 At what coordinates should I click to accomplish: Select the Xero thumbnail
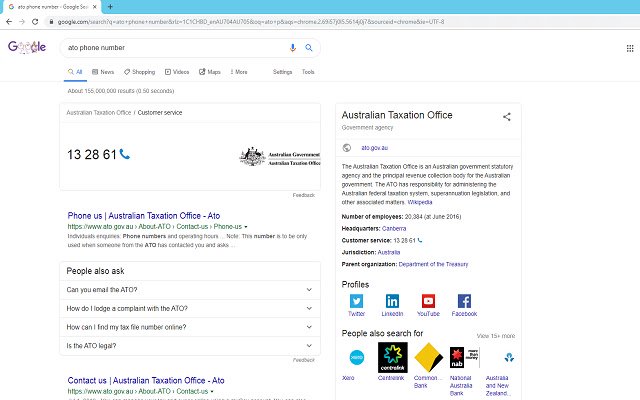tap(357, 358)
